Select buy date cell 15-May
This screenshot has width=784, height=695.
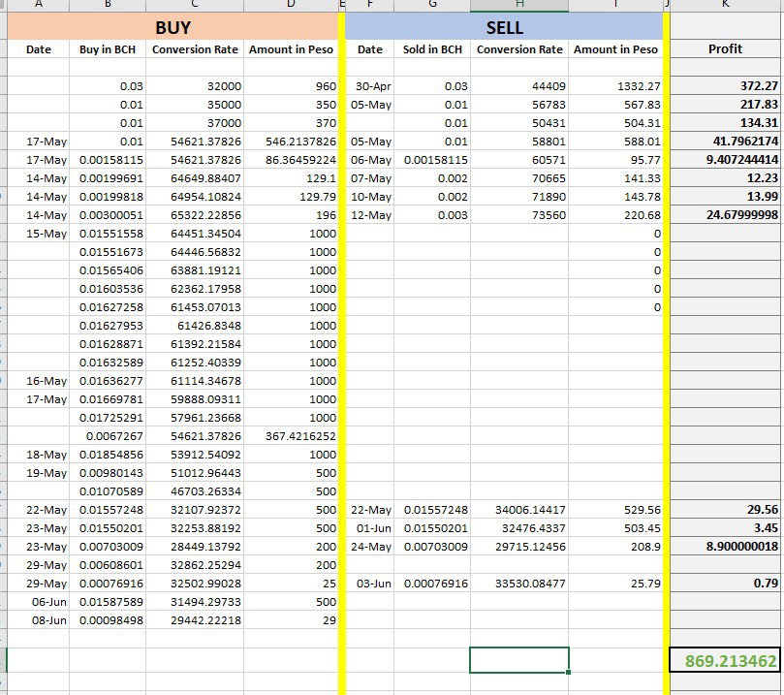click(39, 234)
